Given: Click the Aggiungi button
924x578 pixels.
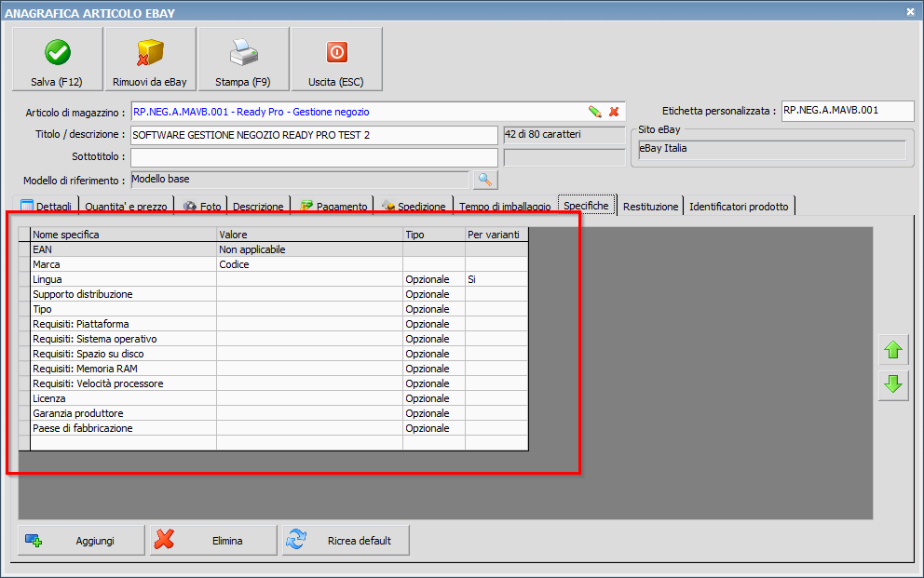Looking at the screenshot, I should (81, 541).
